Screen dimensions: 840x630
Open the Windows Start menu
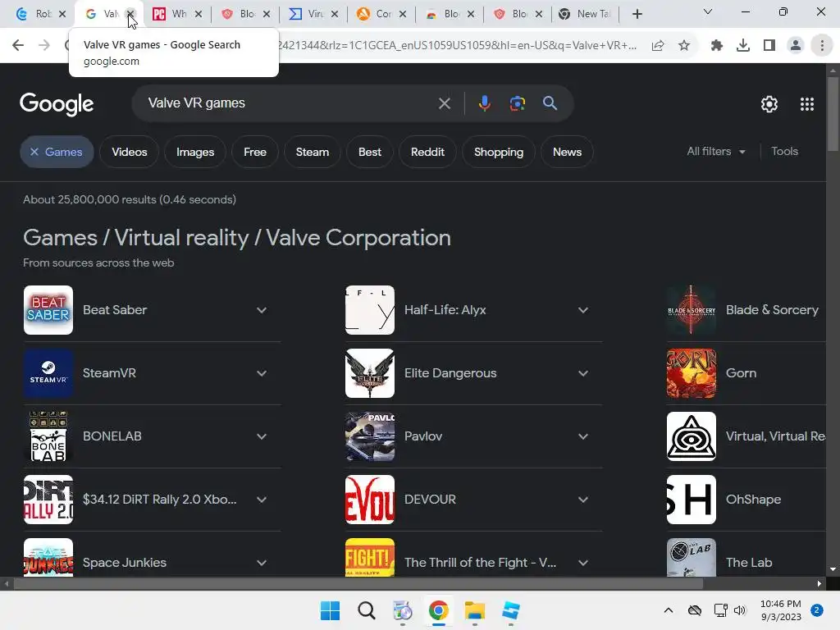[x=330, y=610]
